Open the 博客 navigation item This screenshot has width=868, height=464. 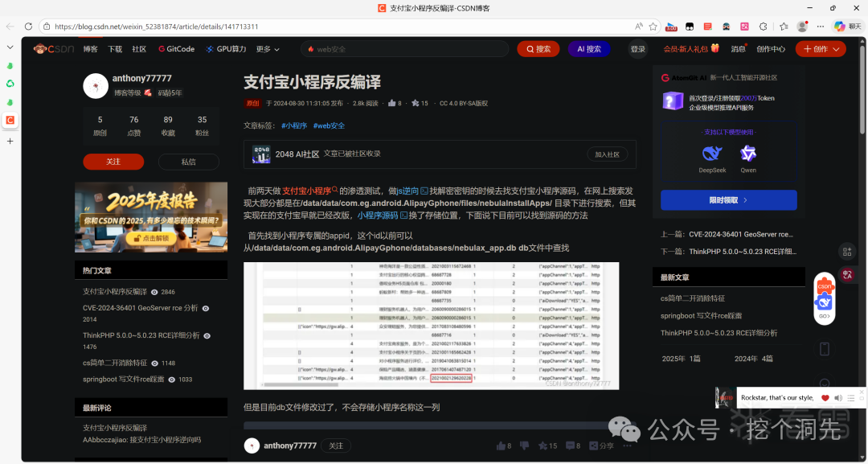click(90, 49)
